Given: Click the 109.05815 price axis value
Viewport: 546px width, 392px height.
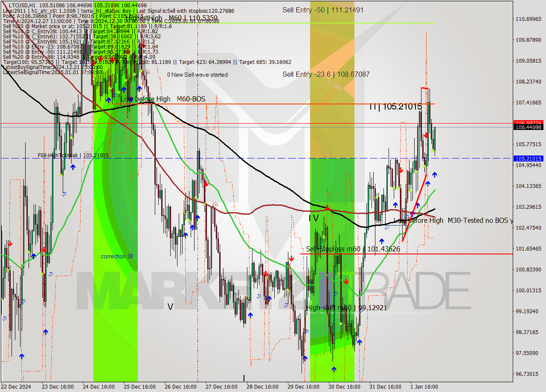Looking at the screenshot, I should tap(528, 61).
